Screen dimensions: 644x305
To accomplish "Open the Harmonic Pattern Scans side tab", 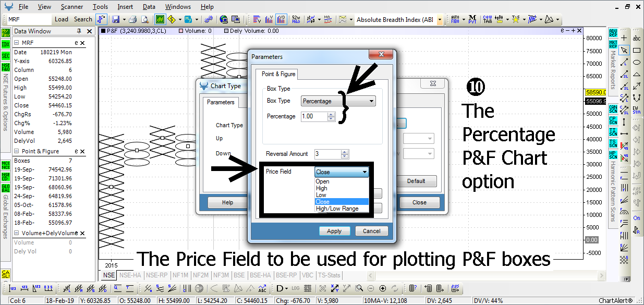I will (613, 191).
